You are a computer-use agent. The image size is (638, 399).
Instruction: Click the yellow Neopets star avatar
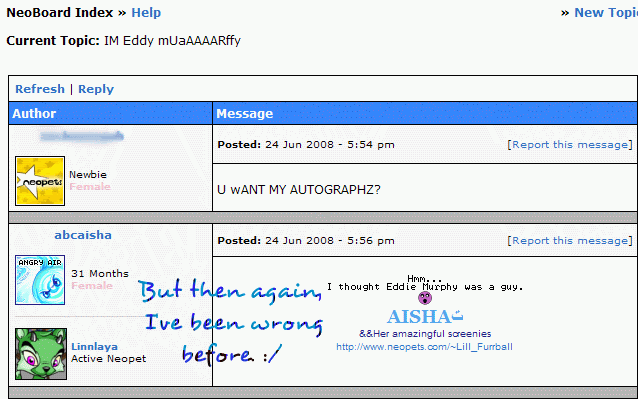click(x=40, y=181)
